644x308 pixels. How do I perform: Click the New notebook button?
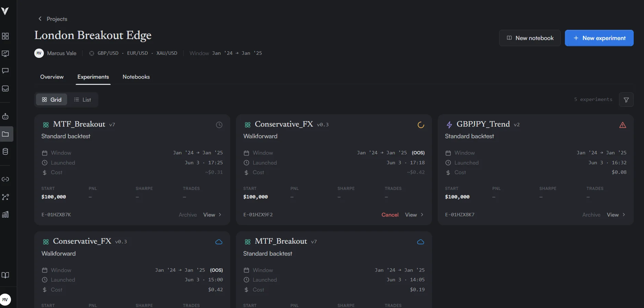coord(530,38)
